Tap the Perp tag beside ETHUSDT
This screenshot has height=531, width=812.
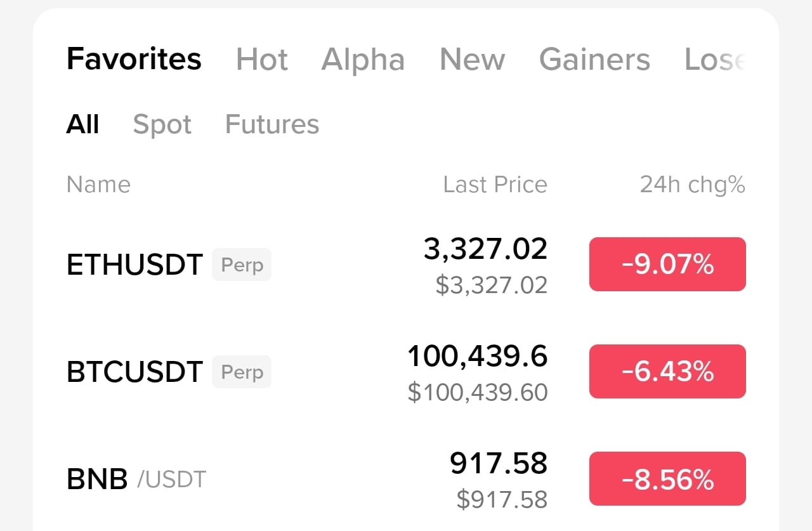[242, 265]
